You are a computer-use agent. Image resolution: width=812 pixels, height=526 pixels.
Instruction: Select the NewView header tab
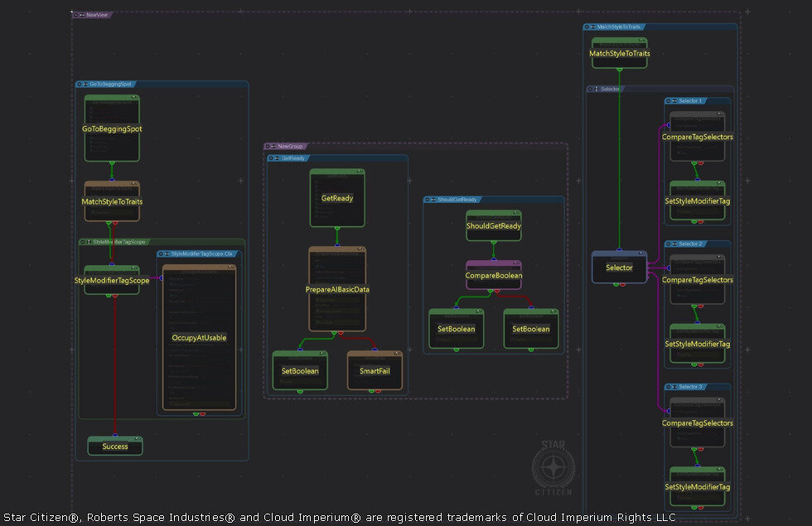(92, 15)
